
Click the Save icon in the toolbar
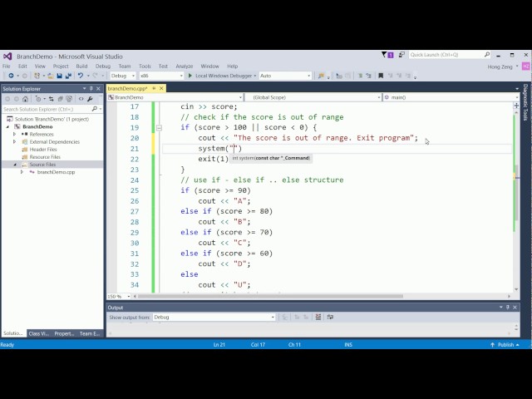point(59,76)
